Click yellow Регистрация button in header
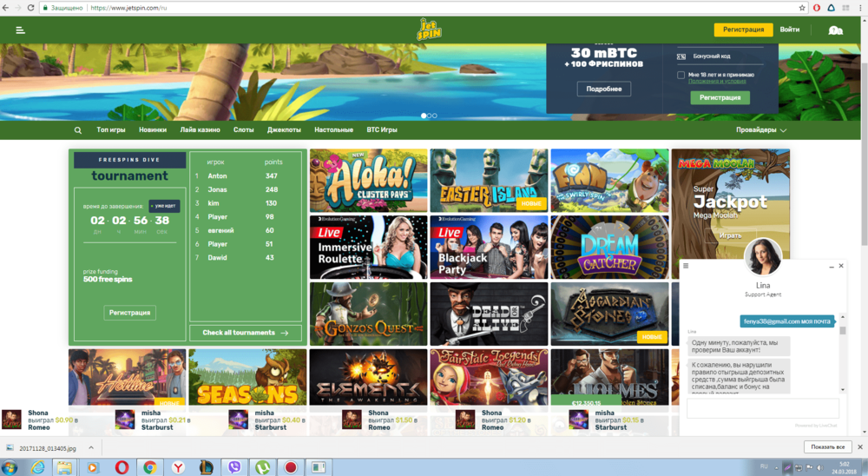 (744, 30)
